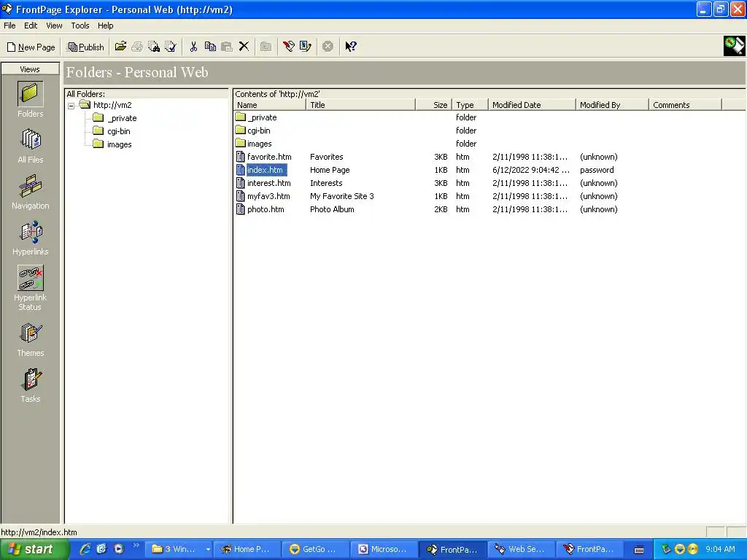Viewport: 747px width, 560px height.
Task: Open the Help menu
Action: (x=105, y=26)
